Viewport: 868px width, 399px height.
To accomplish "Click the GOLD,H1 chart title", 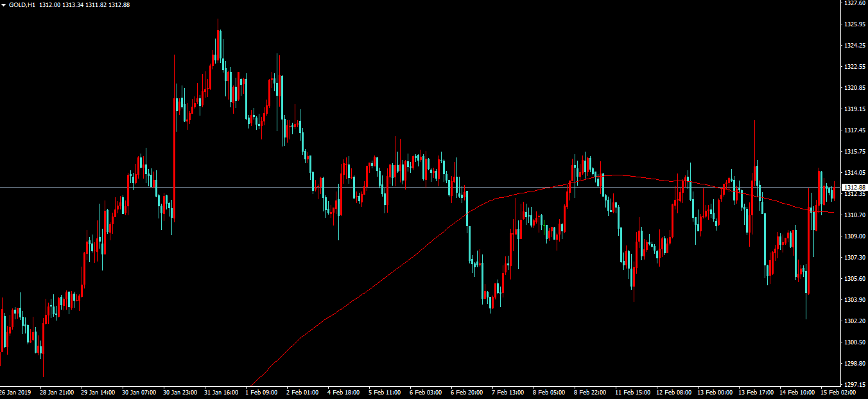I will (22, 5).
